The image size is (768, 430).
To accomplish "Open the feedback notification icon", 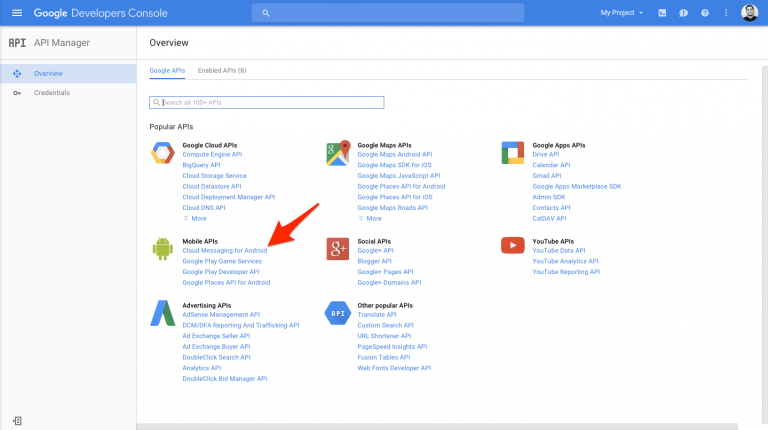I will [683, 13].
